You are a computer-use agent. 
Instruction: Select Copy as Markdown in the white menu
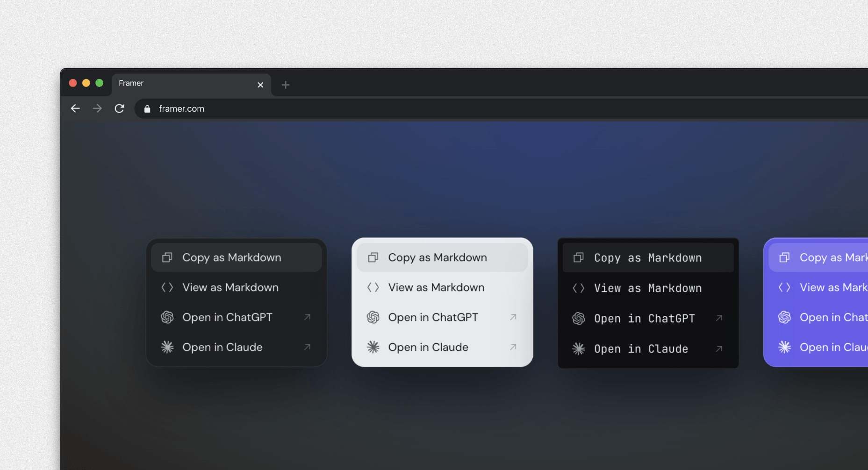coord(442,257)
